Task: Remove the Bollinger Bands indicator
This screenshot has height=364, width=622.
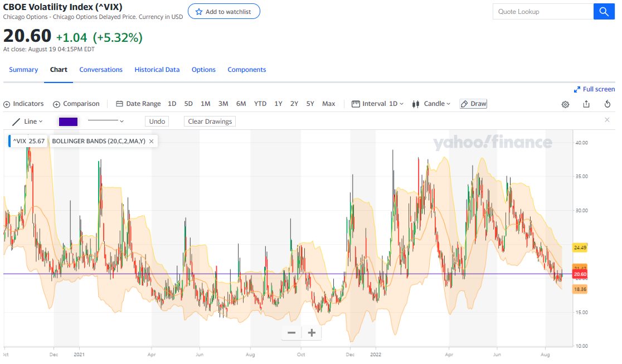Action: pos(151,142)
